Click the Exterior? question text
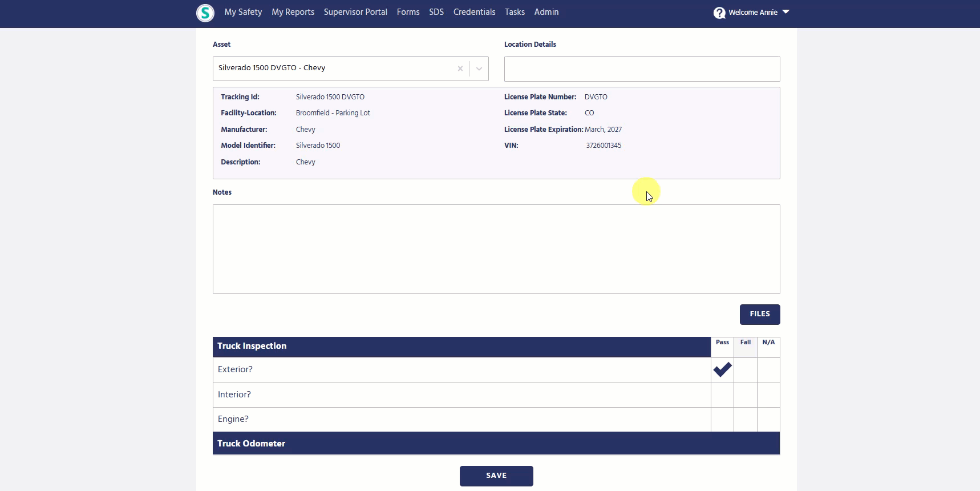This screenshot has width=980, height=491. [235, 370]
